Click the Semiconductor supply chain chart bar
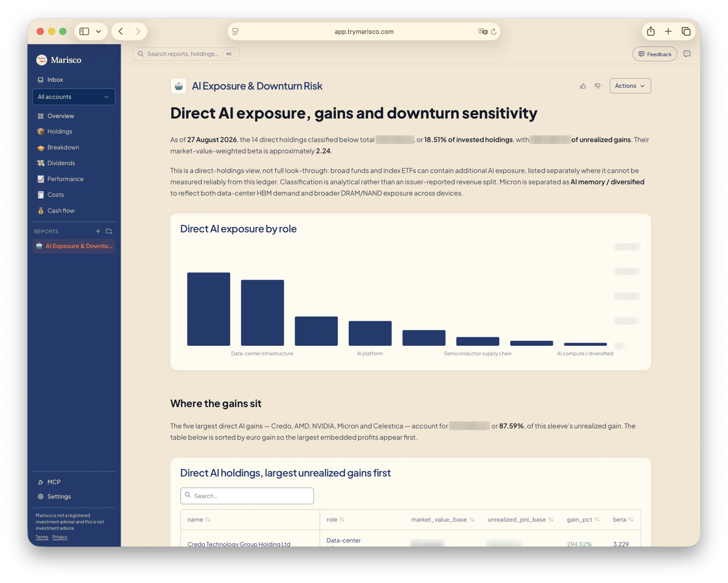 point(478,341)
